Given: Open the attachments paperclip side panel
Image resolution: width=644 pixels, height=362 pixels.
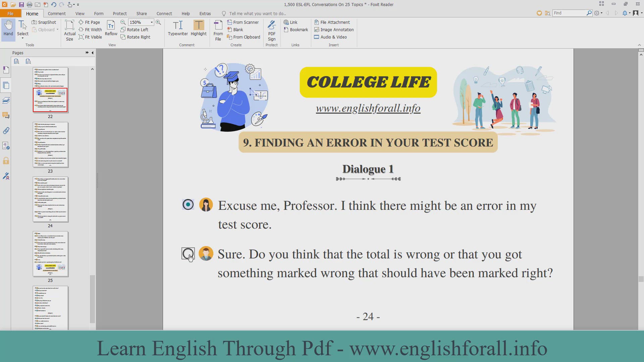Looking at the screenshot, I should coord(6,131).
